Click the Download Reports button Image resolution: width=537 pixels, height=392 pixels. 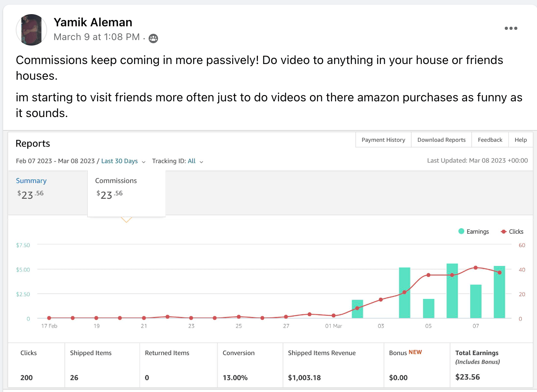point(441,140)
